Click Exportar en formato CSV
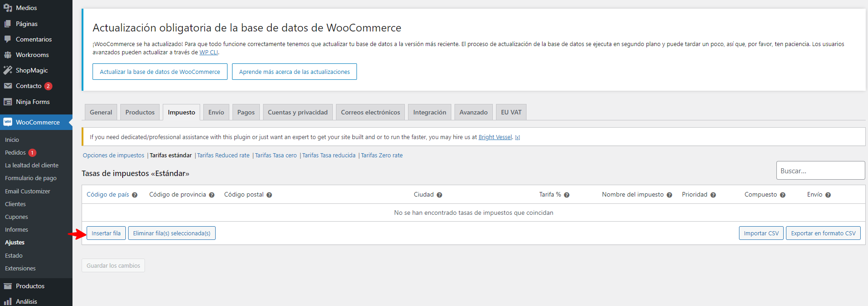 pos(823,233)
